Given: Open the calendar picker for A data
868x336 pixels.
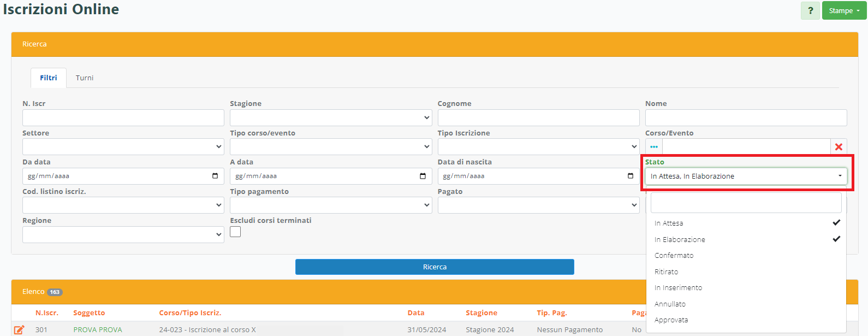Looking at the screenshot, I should pyautogui.click(x=423, y=176).
